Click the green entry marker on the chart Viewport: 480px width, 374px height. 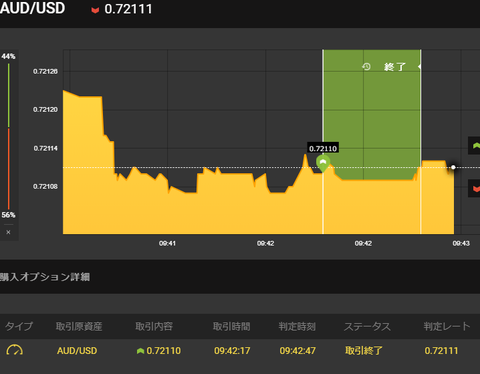point(323,163)
